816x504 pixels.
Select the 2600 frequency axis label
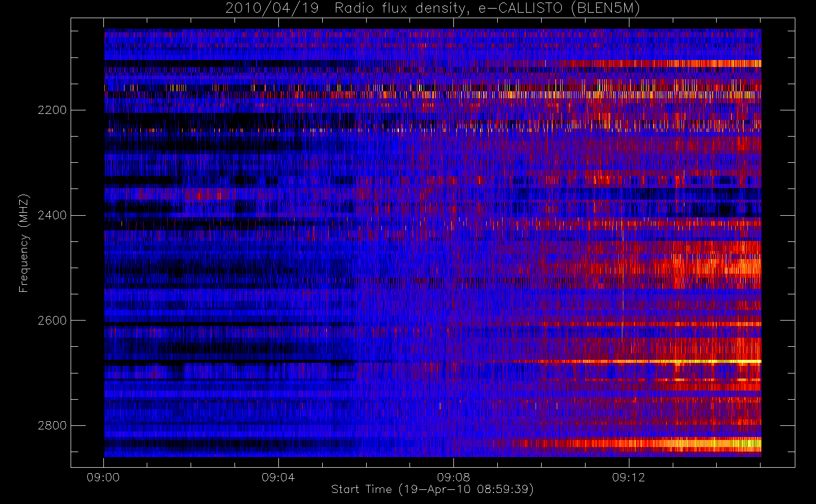coord(52,321)
